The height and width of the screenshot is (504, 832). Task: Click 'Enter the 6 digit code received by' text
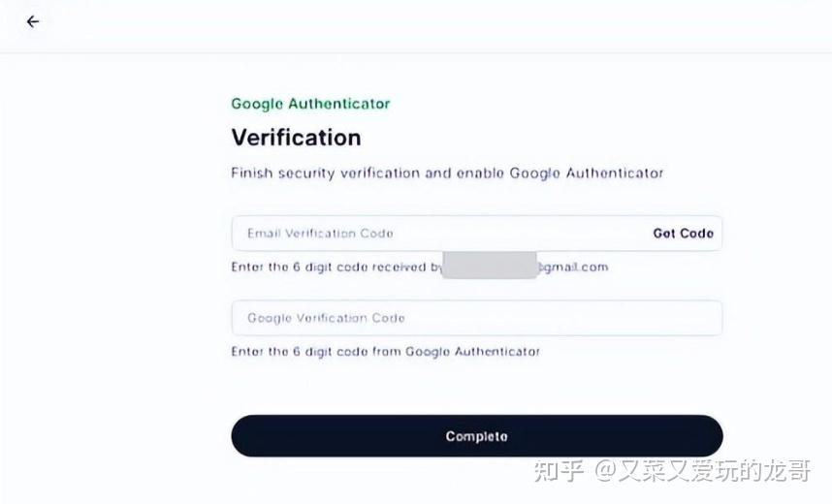pos(336,267)
